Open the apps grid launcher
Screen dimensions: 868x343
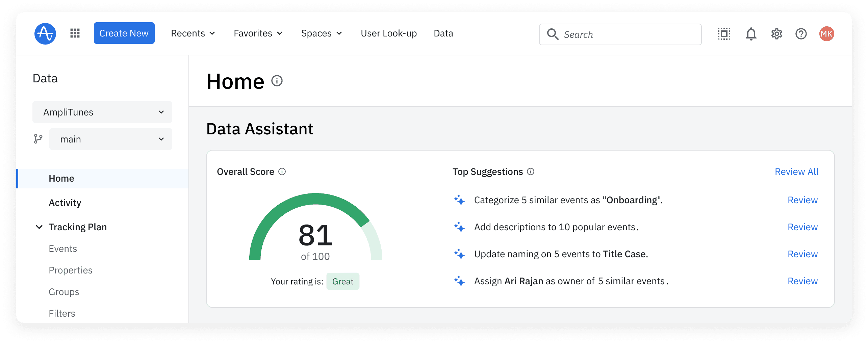coord(75,33)
